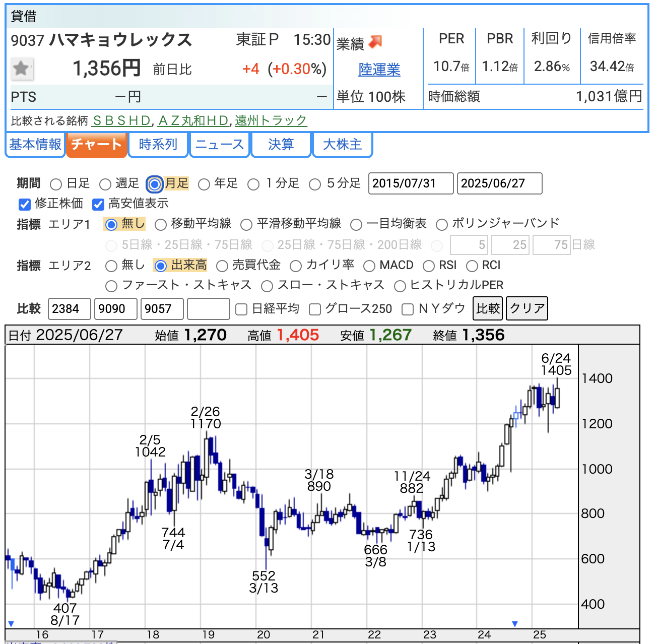Image resolution: width=656 pixels, height=644 pixels.
Task: Select the 5分足 period radio button
Action: [x=315, y=184]
